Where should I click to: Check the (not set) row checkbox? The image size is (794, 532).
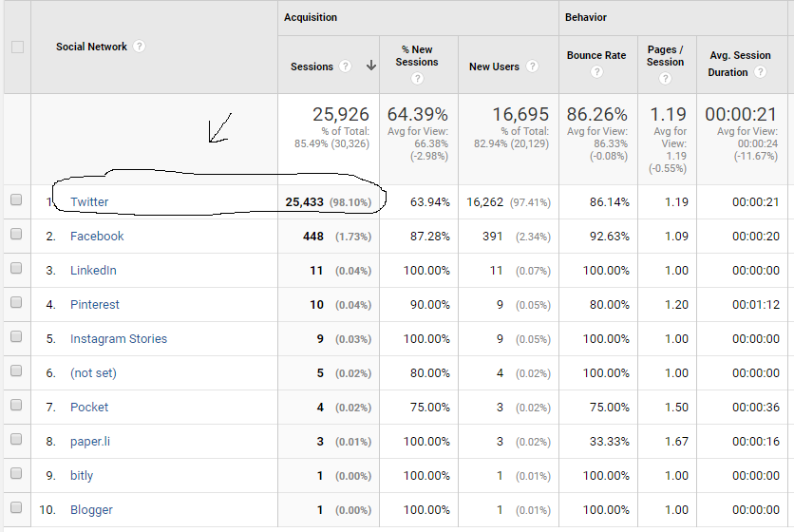16,370
